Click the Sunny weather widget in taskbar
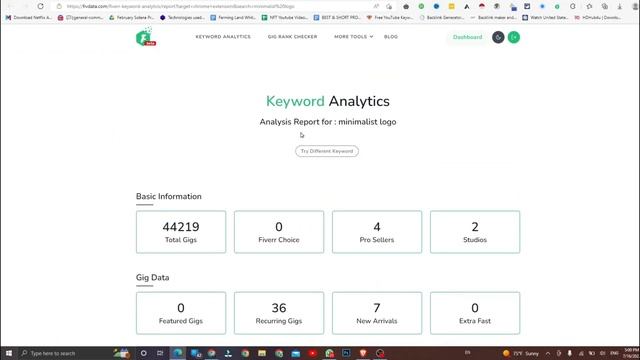This screenshot has width=640, height=360. tap(521, 353)
